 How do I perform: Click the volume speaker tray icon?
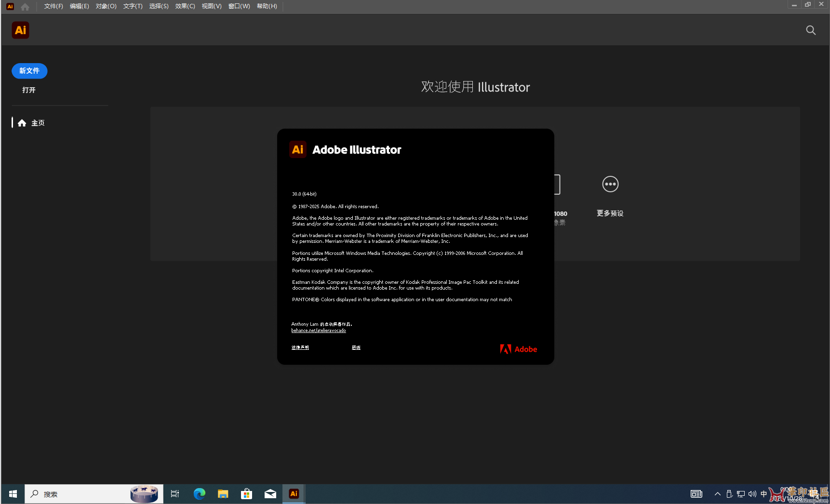752,494
